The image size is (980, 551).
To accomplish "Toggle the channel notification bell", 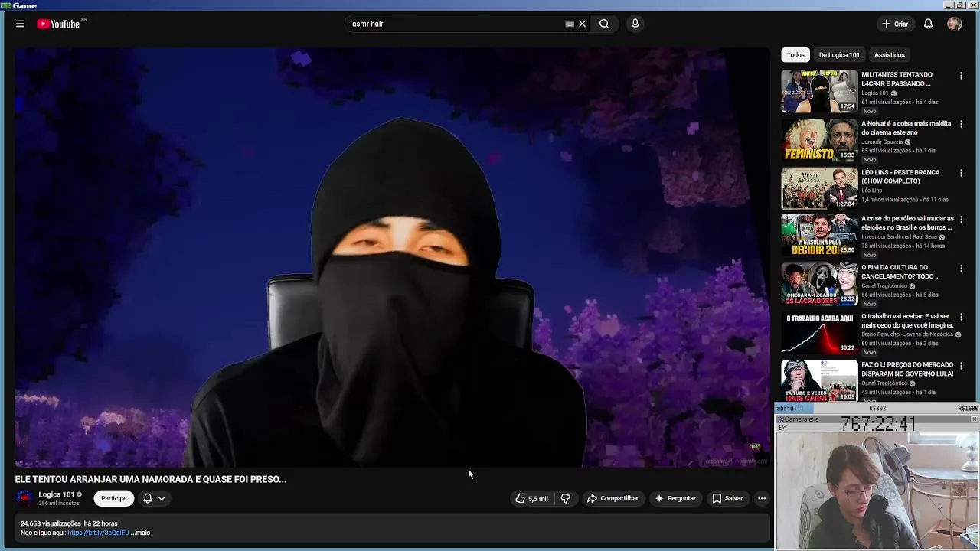I will click(148, 498).
